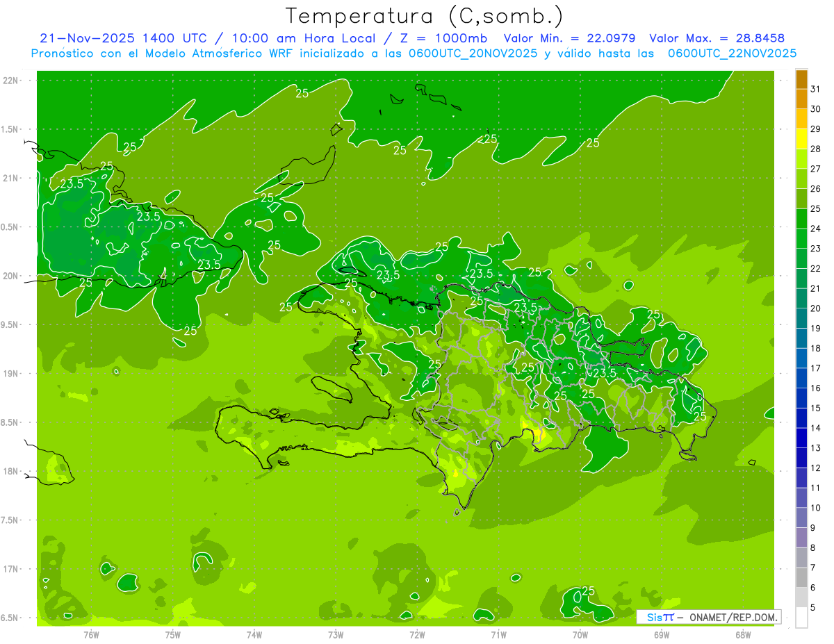Click the 'SisPI - ONAMET/REP.DOM.' credit label
The width and height of the screenshot is (834, 644).
coord(708,617)
